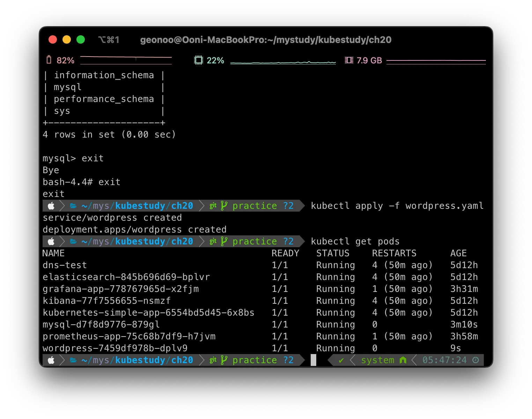Click the git branch icon on the kubectl apply prompt
The image size is (532, 419).
[x=224, y=206]
